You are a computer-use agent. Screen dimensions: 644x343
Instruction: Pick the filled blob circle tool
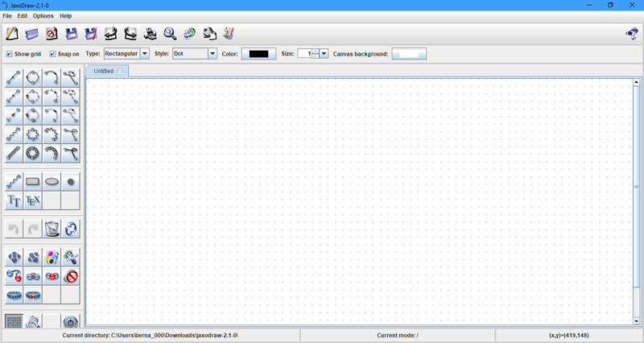(x=71, y=182)
